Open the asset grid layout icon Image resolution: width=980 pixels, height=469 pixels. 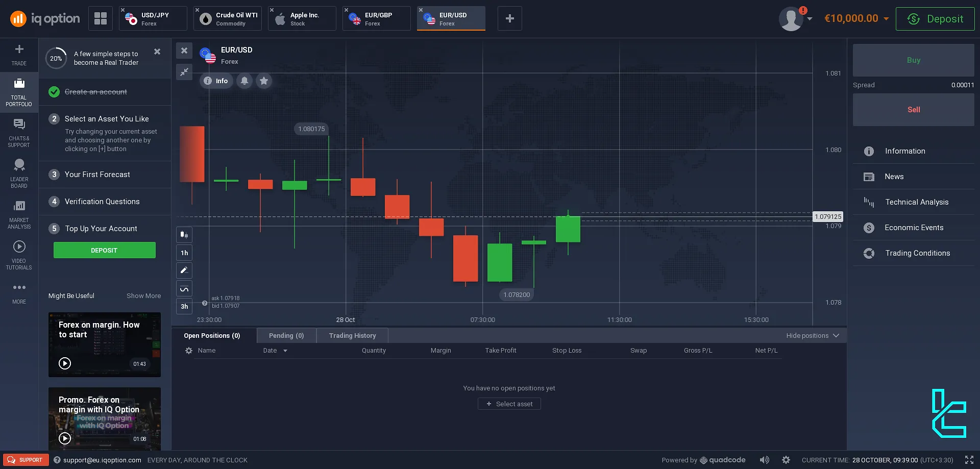click(101, 18)
